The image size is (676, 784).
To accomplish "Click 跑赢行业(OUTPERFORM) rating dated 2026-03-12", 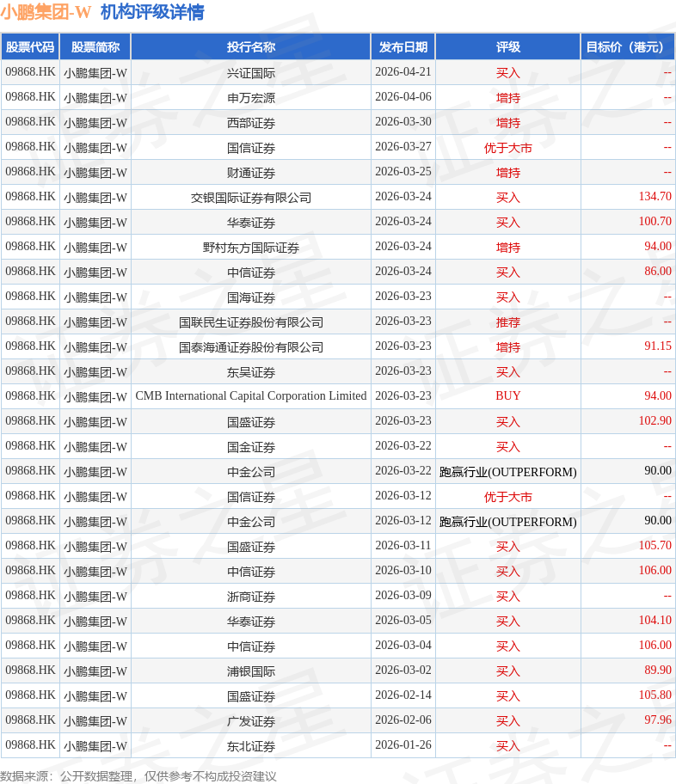I will (508, 522).
